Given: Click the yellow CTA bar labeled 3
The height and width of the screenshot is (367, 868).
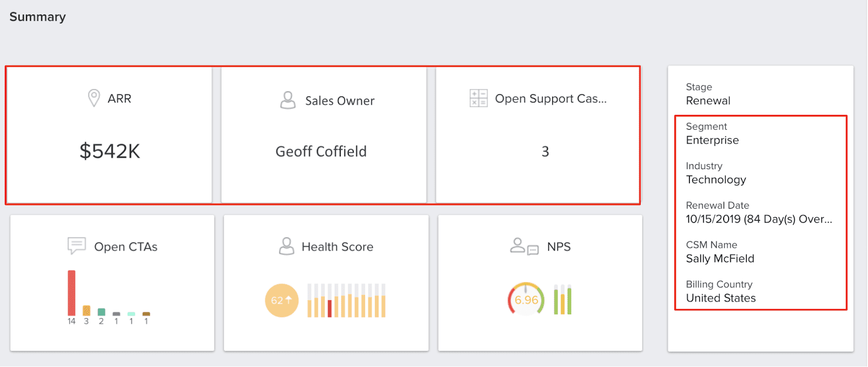Looking at the screenshot, I should pyautogui.click(x=86, y=311).
